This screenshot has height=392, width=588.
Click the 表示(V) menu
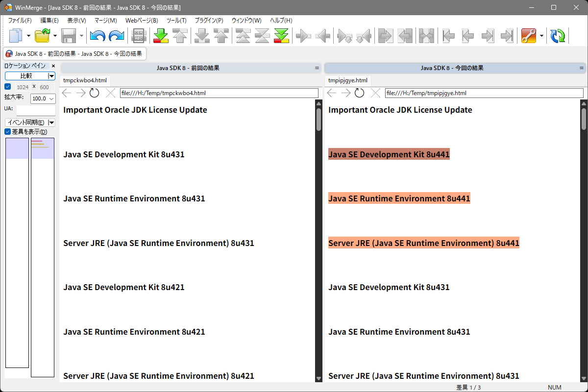[x=76, y=21]
